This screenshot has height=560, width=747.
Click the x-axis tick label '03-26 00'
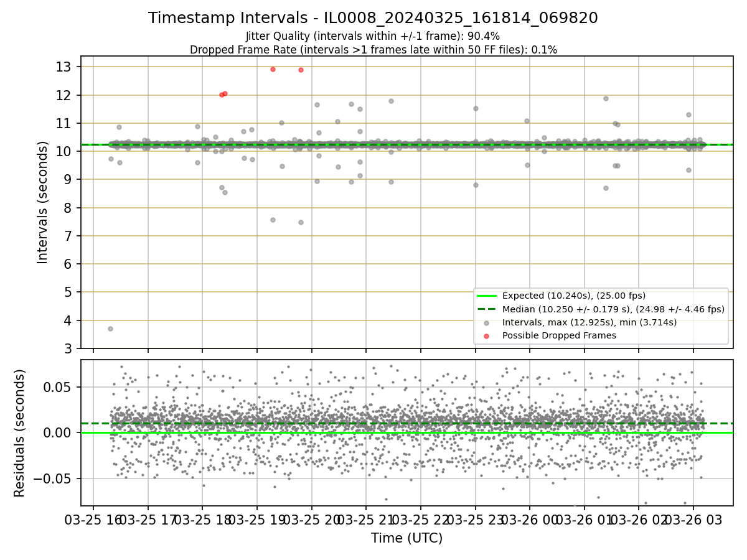click(x=530, y=520)
